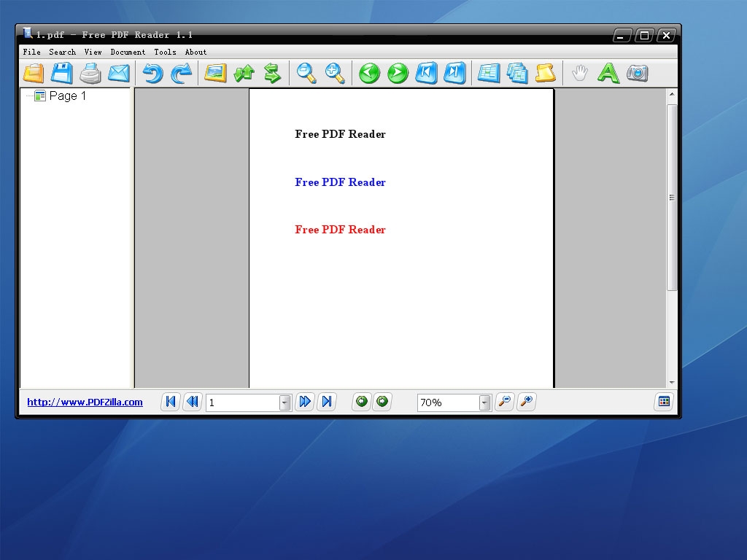Rotate the page left with the blue arrow
Screen dimensions: 747x560
pos(152,73)
